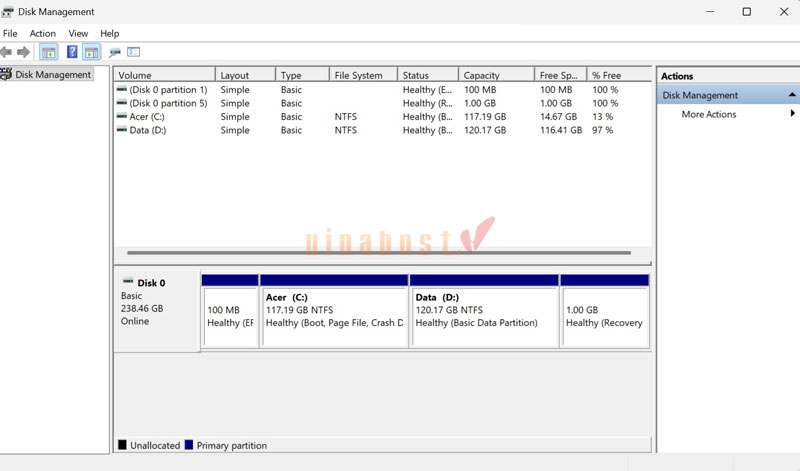The image size is (800, 471).
Task: Click the 116.41 GB free space cell
Action: (561, 130)
